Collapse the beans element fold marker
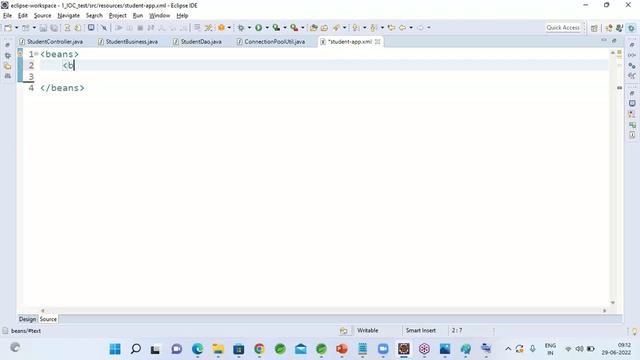The image size is (640, 360). [x=36, y=53]
